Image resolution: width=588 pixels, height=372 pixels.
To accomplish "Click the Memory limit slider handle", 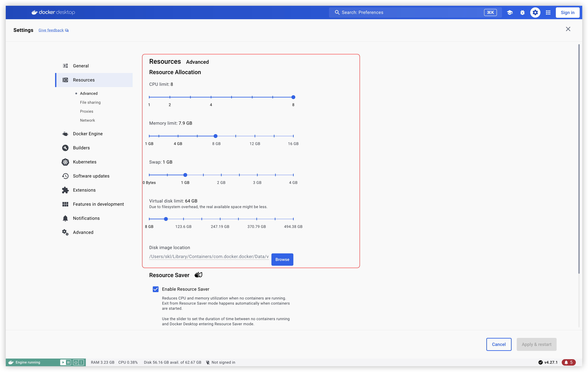I will [215, 136].
